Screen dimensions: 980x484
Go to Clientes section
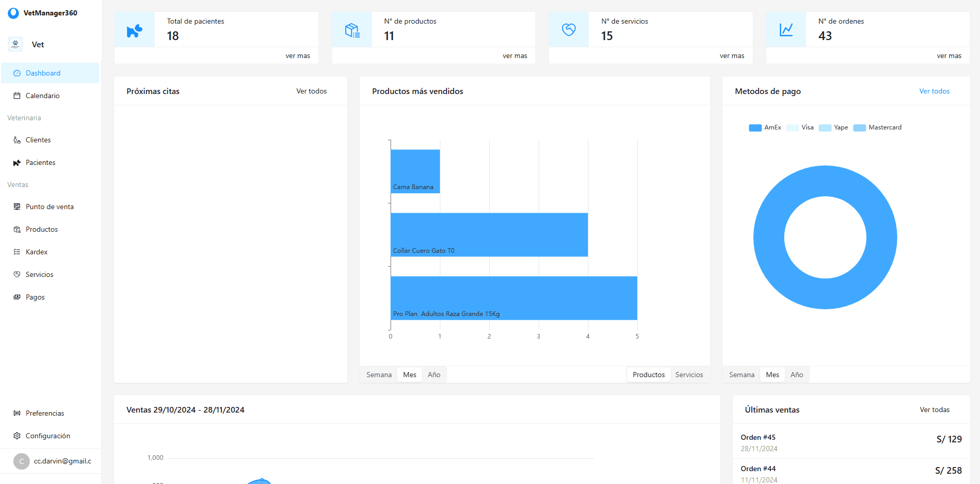(x=50, y=140)
